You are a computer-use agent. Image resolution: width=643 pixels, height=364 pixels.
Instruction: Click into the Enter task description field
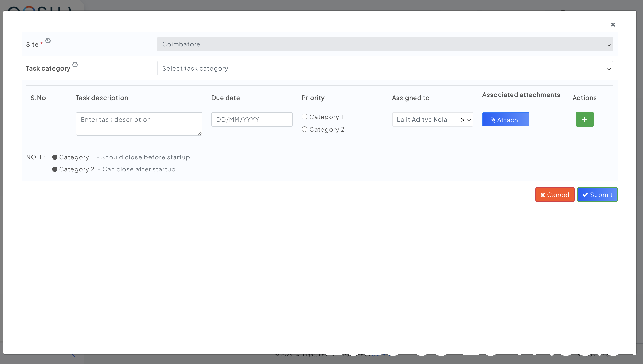coord(139,124)
